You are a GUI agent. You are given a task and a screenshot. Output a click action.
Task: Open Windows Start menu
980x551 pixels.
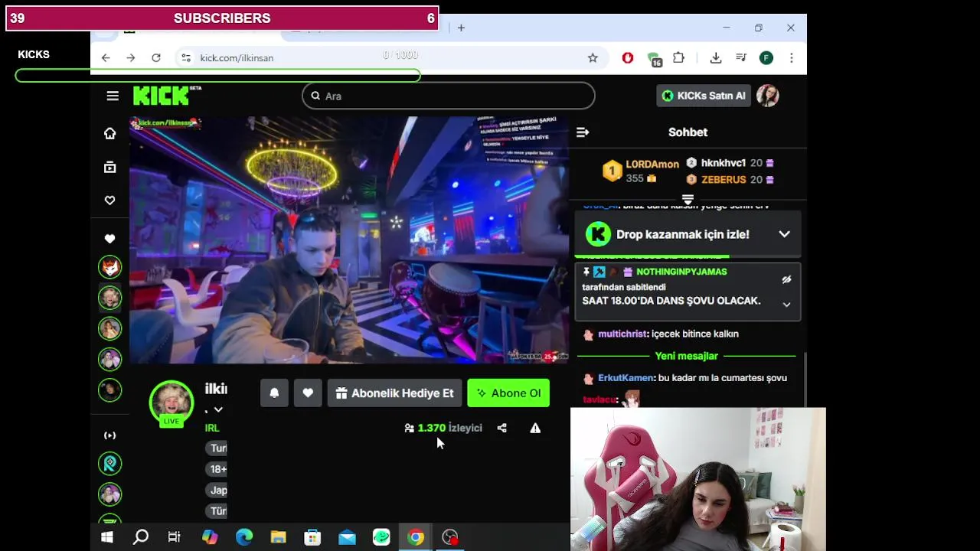(107, 537)
